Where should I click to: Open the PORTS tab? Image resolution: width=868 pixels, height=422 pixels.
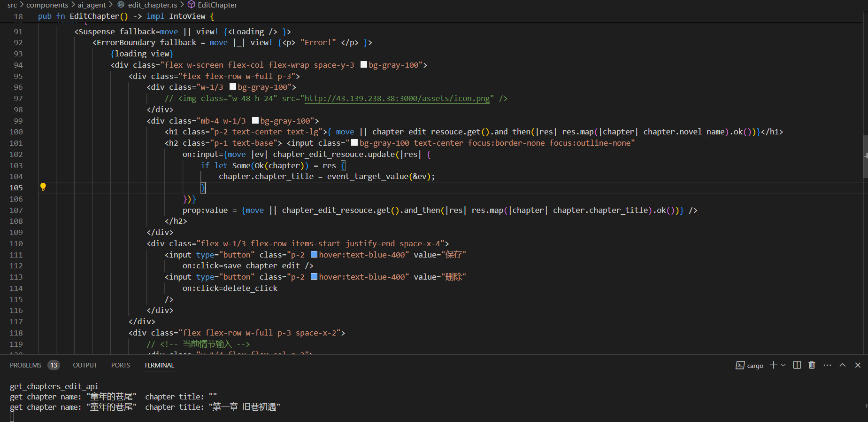(x=121, y=365)
